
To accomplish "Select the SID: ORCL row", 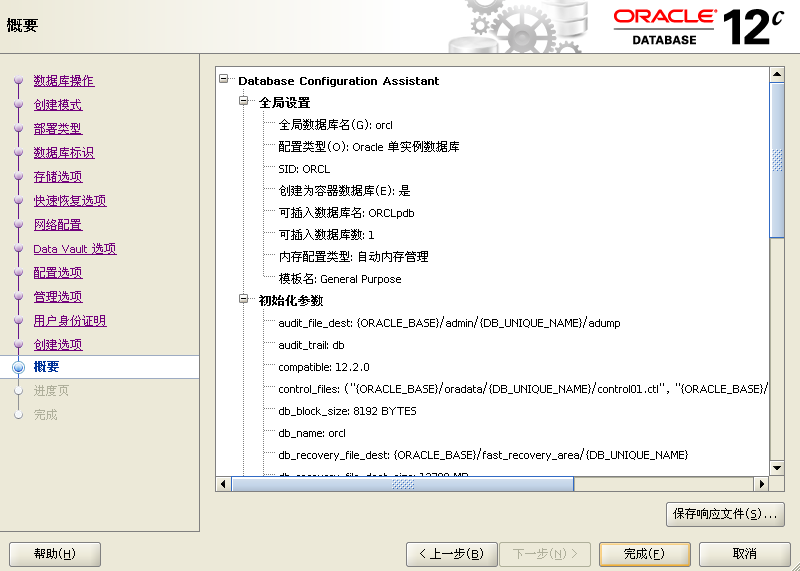I will [304, 169].
